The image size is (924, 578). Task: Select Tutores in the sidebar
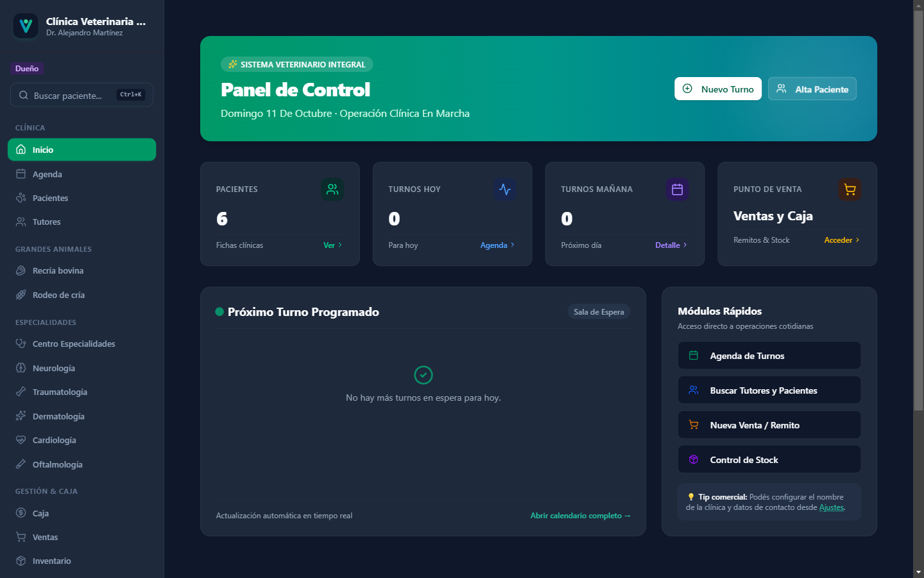click(81, 222)
